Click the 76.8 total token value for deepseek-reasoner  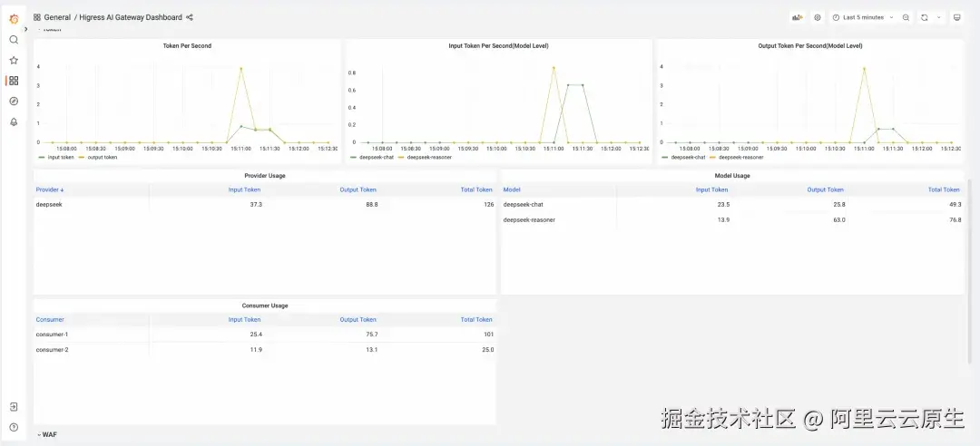tap(955, 220)
